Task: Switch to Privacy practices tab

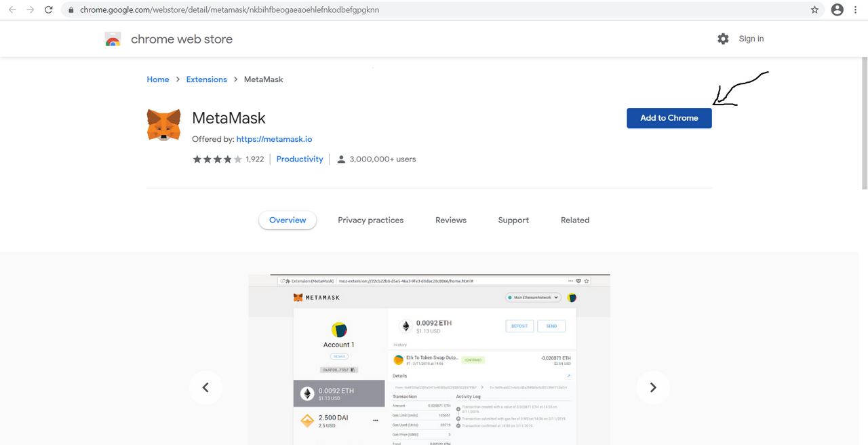Action: click(371, 220)
